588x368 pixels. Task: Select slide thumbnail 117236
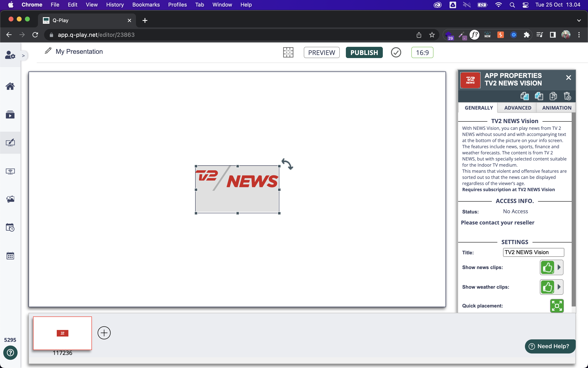click(x=62, y=333)
